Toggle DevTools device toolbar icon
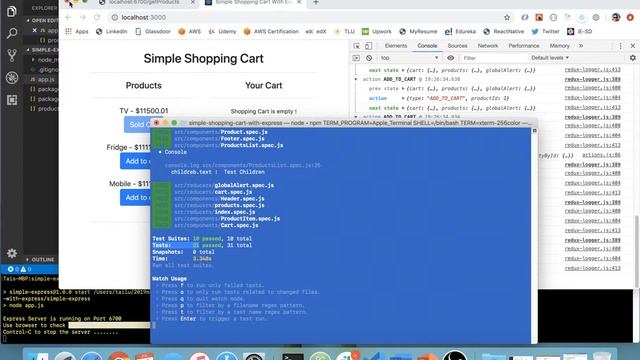Screen dimensions: 640x360 (368, 46)
